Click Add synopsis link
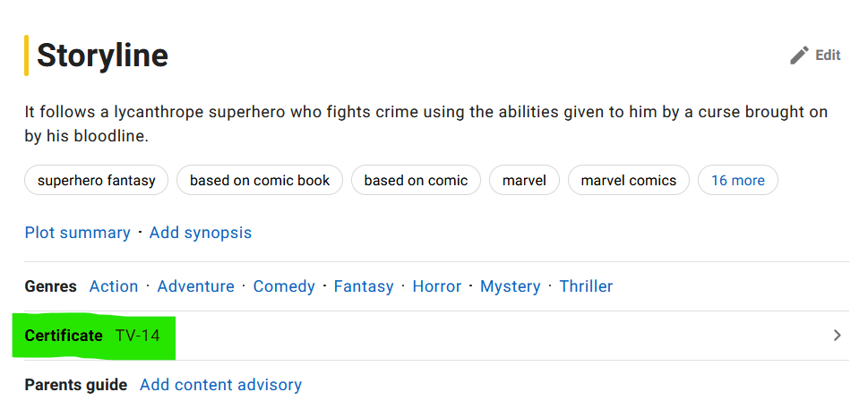Viewport: 868px width, 409px height. click(201, 233)
